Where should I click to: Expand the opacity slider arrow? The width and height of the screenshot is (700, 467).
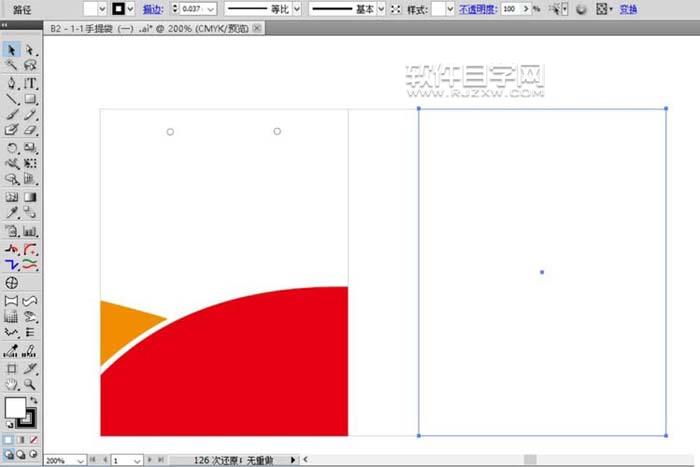pos(526,9)
